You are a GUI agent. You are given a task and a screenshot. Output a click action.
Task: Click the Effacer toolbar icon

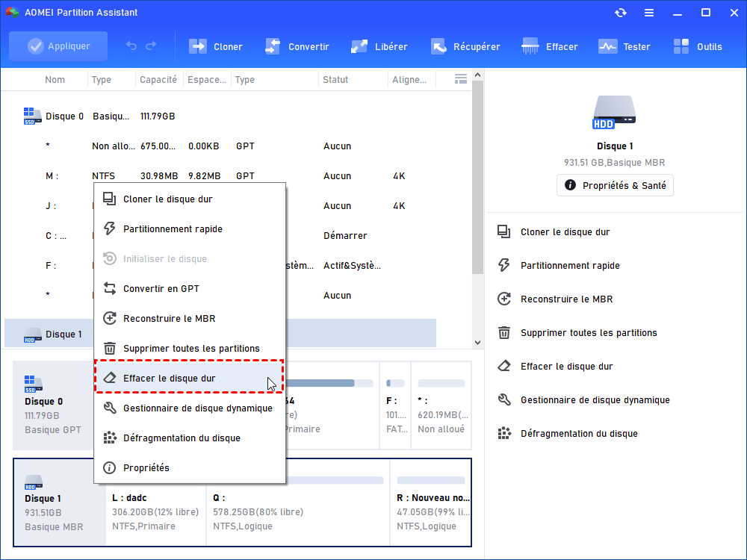click(531, 46)
